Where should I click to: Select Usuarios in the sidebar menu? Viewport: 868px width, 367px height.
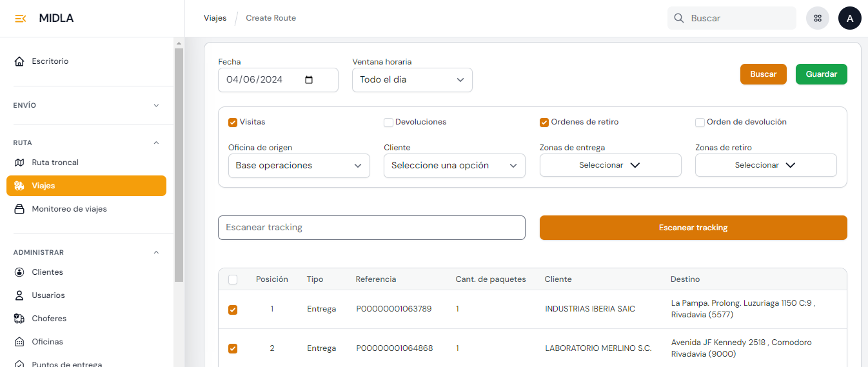click(x=48, y=295)
